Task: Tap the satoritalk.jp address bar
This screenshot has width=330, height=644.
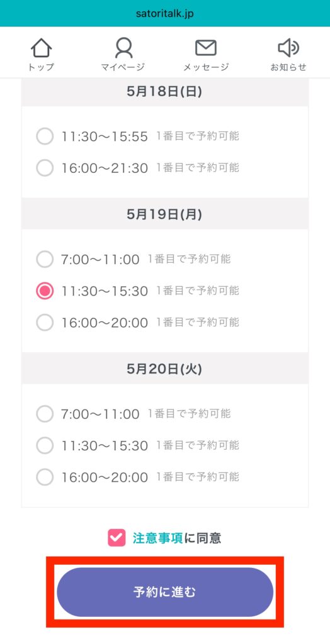Action: coord(165,14)
